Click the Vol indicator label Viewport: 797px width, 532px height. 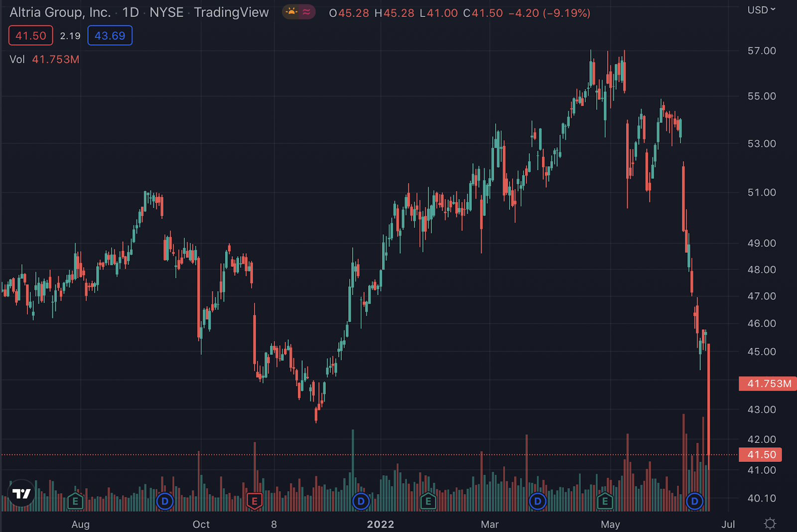pos(17,59)
